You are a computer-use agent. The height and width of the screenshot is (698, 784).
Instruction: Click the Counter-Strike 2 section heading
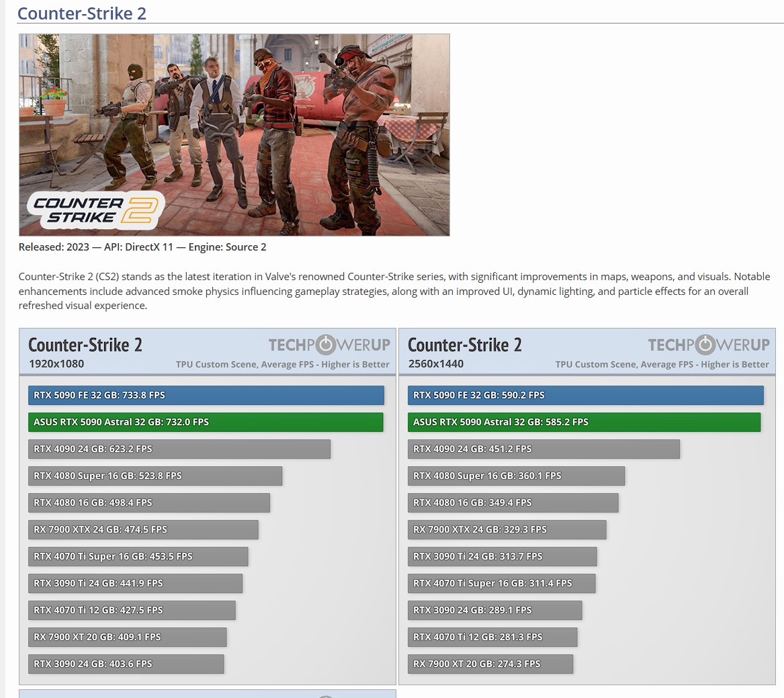pos(82,13)
